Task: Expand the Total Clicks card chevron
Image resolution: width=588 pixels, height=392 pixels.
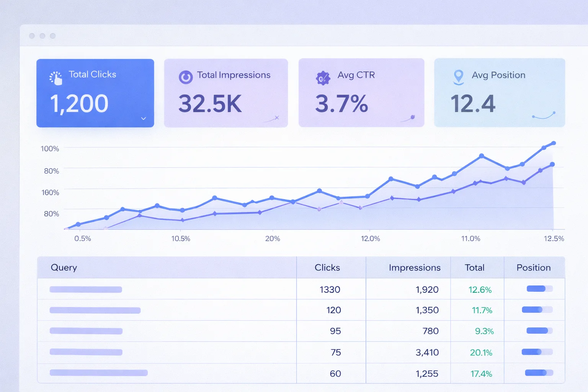Action: coord(143,119)
